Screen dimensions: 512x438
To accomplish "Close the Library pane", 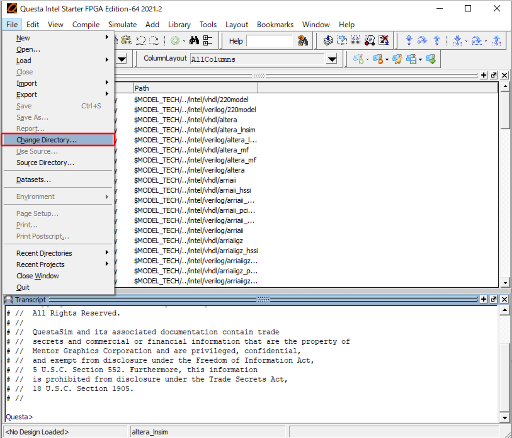I will click(x=505, y=75).
